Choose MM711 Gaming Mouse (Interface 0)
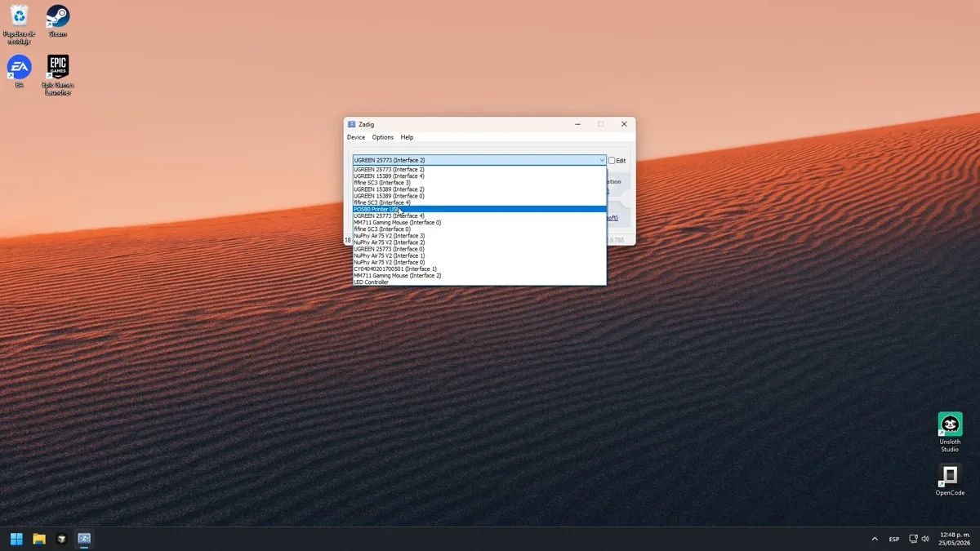The width and height of the screenshot is (980, 551). pos(479,222)
